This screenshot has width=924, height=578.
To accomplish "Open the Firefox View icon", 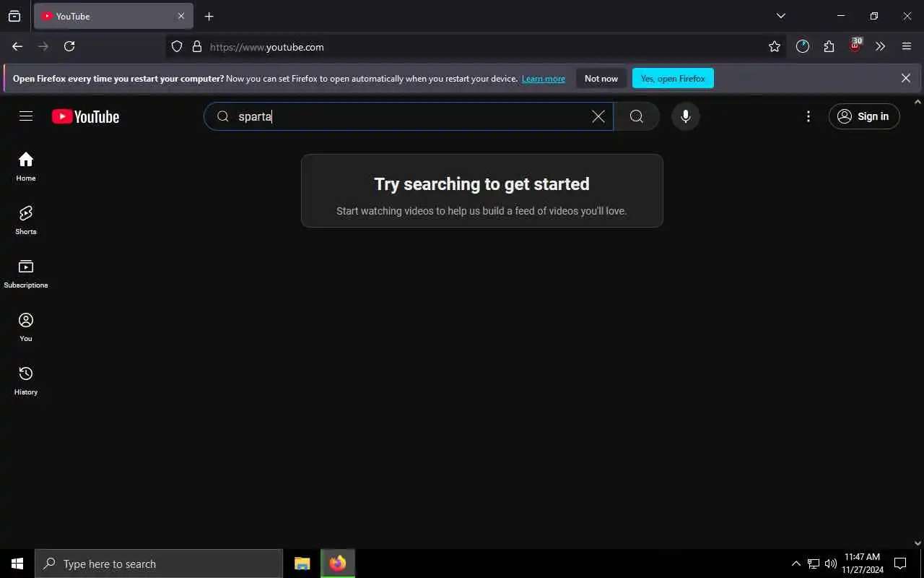I will 14,16.
